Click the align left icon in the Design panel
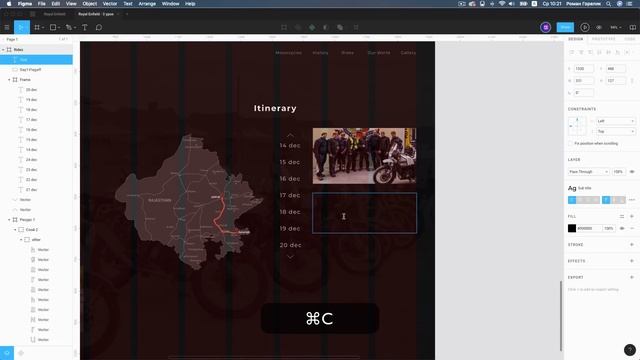The height and width of the screenshot is (360, 640). (572, 52)
